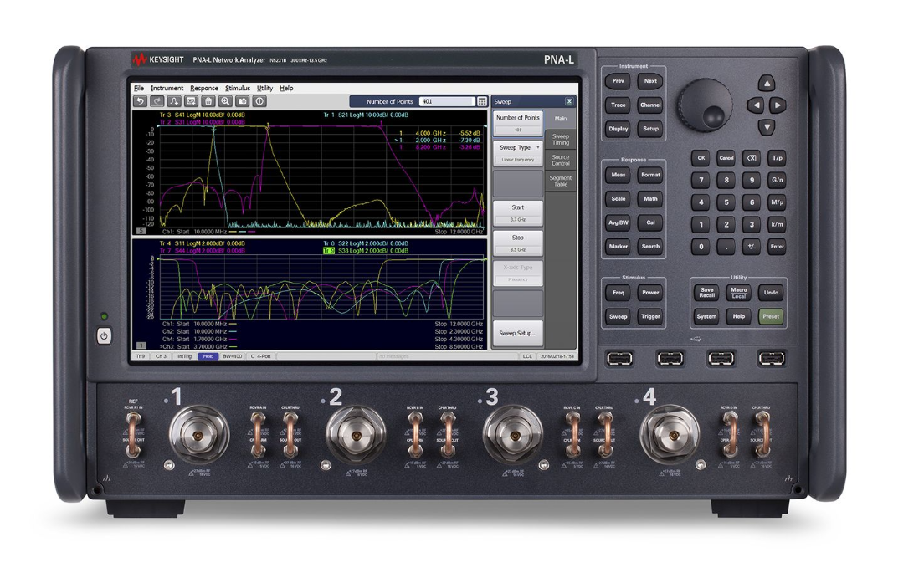This screenshot has width=924, height=583.
Task: Click the Undo toolbar icon
Action: click(139, 101)
